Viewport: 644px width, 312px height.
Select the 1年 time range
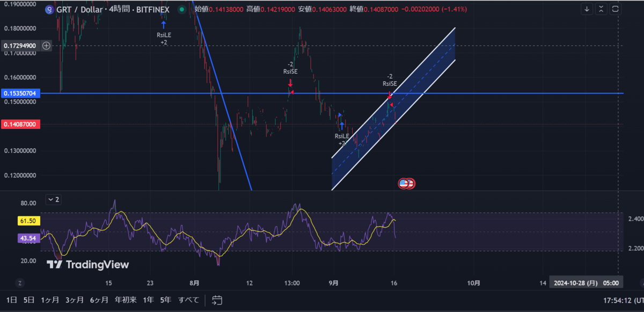[x=148, y=300]
